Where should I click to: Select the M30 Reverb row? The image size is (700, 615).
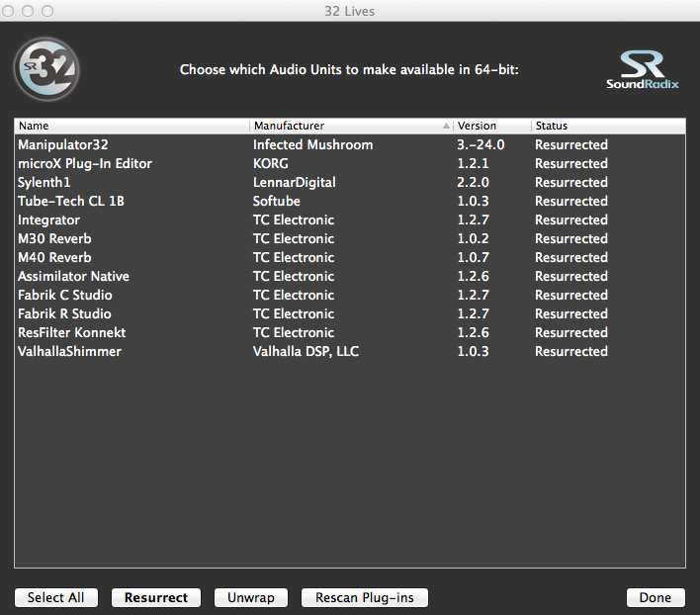350,238
